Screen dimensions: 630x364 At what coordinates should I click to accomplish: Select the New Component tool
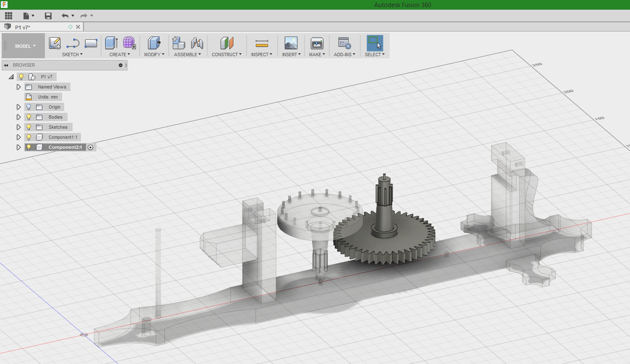pyautogui.click(x=179, y=43)
